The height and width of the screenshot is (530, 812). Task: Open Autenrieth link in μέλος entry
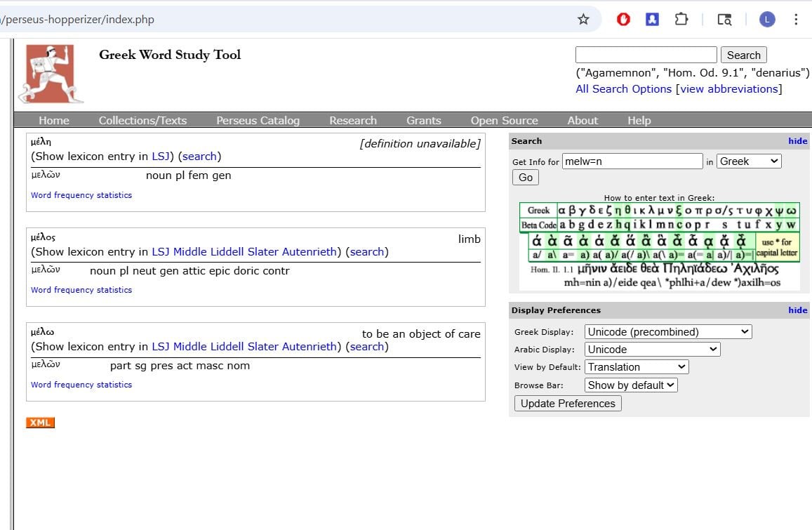click(x=310, y=252)
